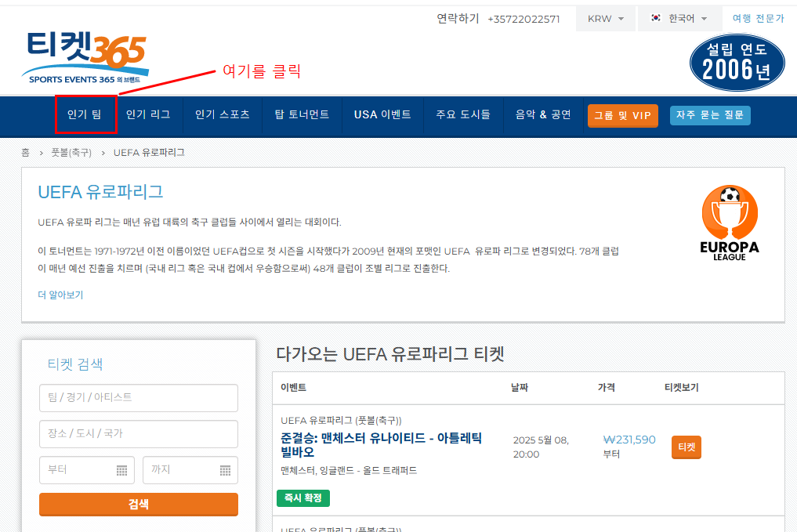Viewport: 797px width, 532px height.
Task: Open the USA 이벤트 menu
Action: [382, 115]
